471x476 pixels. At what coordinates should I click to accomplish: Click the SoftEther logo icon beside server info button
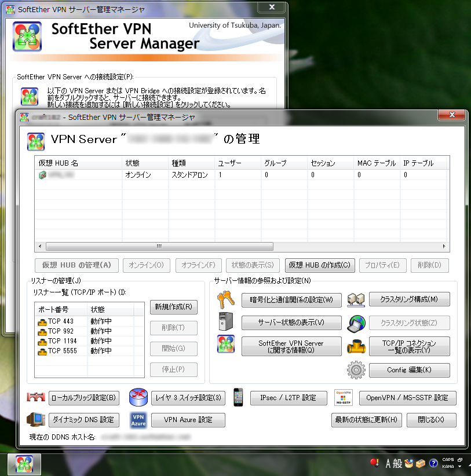pyautogui.click(x=225, y=344)
